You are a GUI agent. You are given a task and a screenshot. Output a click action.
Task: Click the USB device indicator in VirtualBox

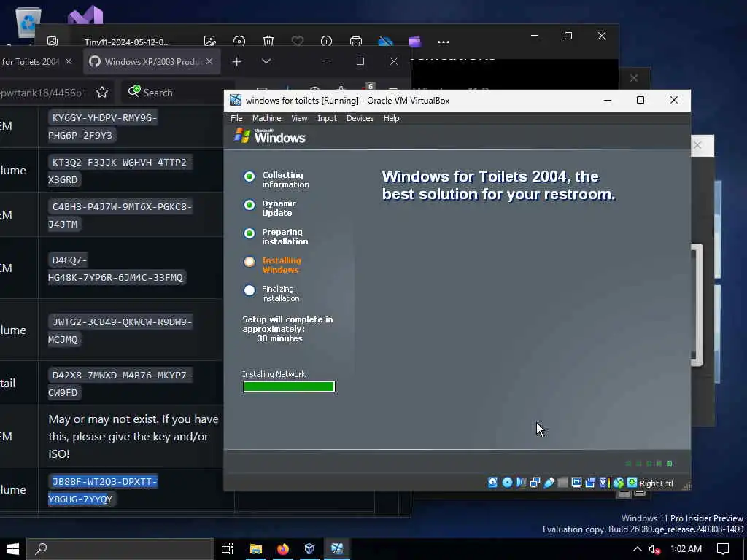549,483
